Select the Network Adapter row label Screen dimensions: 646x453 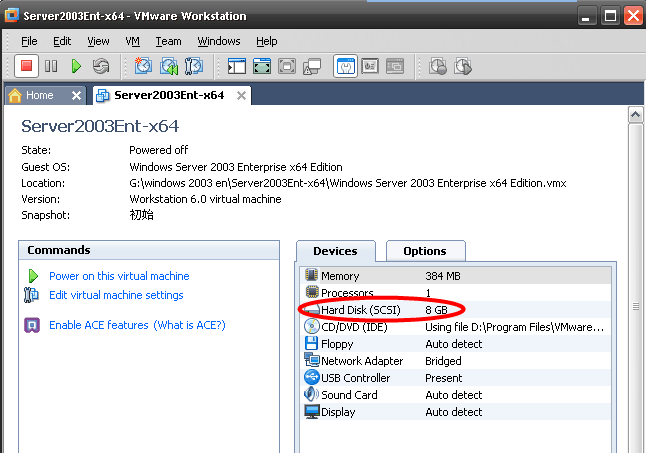pyautogui.click(x=362, y=361)
